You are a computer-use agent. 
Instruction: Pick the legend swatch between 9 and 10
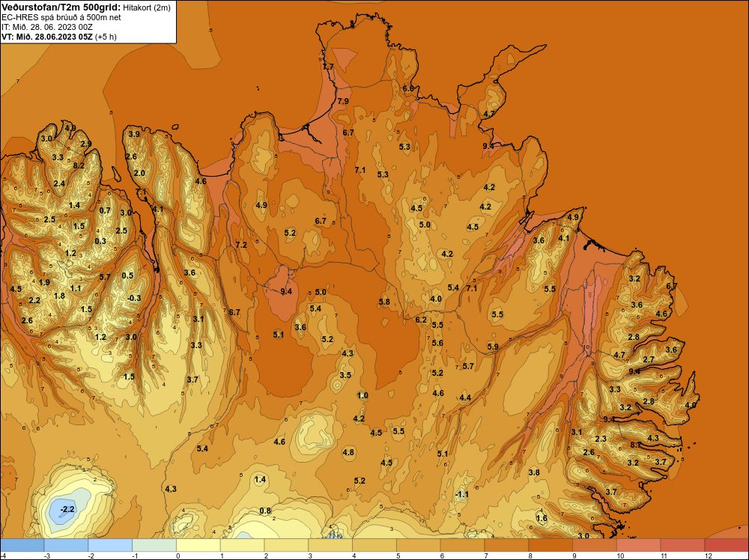595,545
